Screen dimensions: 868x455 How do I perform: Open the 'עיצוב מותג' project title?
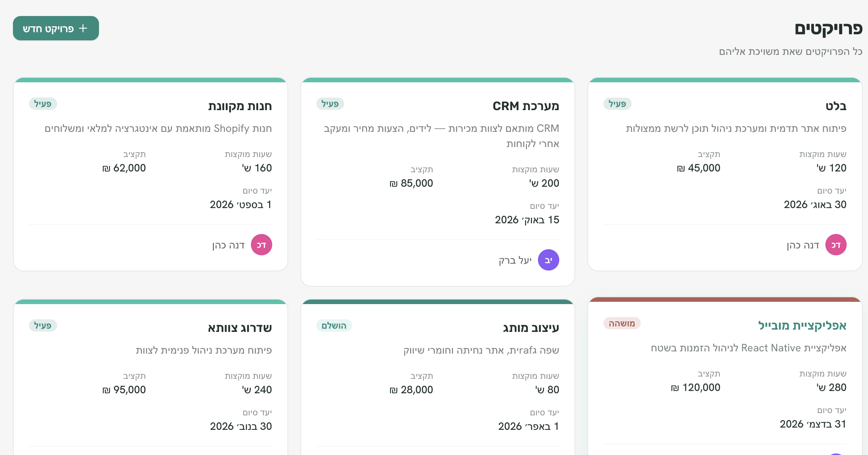[x=531, y=328]
